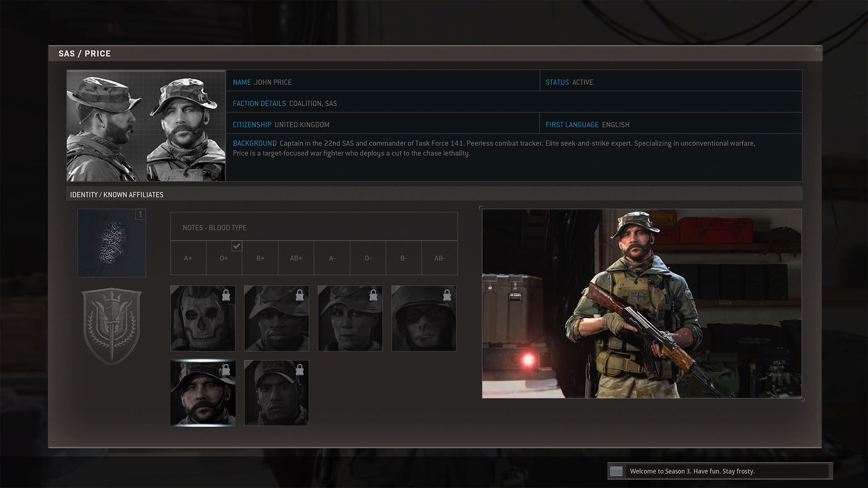Click the BACKGROUND description text

[x=494, y=148]
